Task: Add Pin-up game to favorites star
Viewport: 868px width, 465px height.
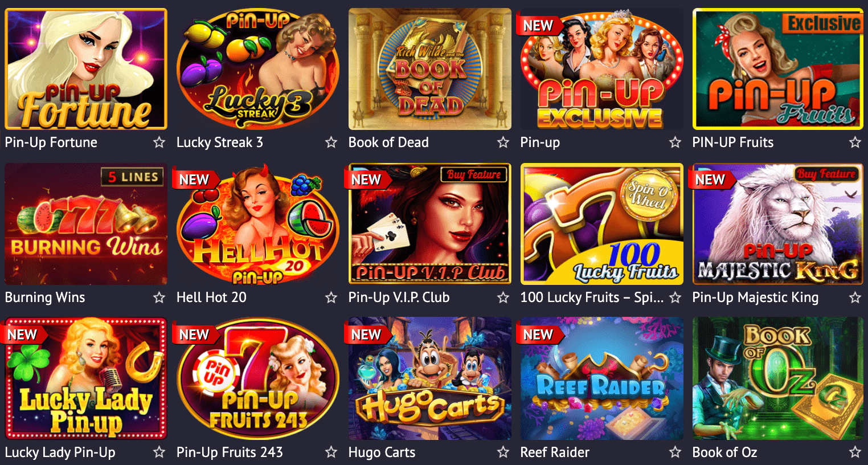Action: pyautogui.click(x=675, y=142)
